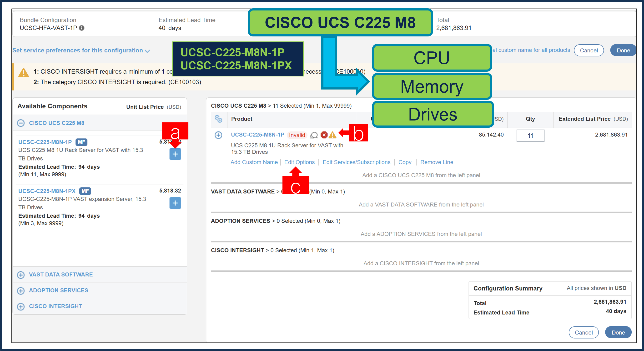This screenshot has width=644, height=351.
Task: Remove the UCSC-C225-M8N-1P line
Action: click(x=437, y=162)
